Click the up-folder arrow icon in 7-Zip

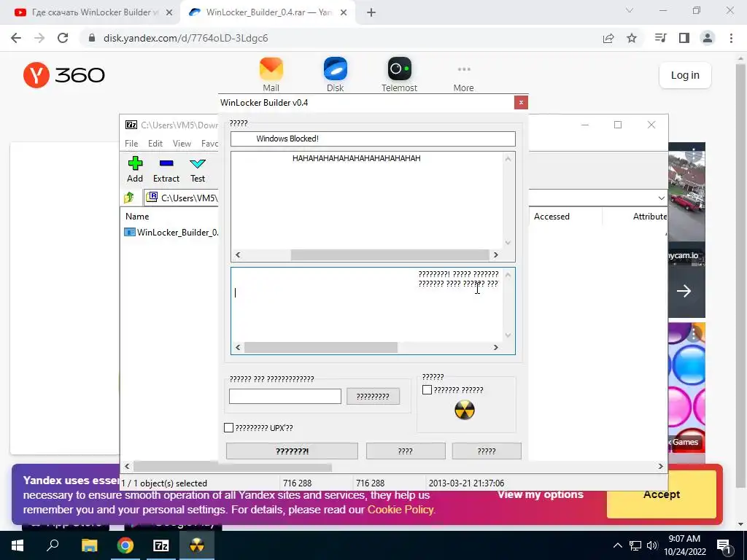pos(129,197)
